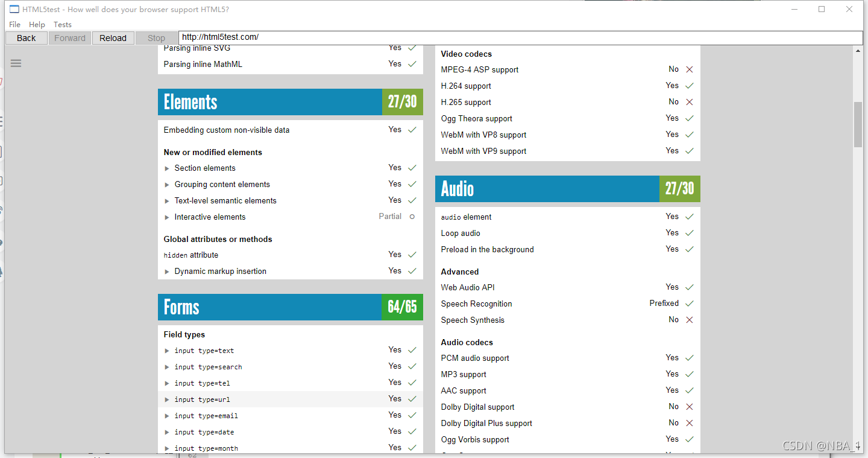Click the green check beside Speech Recognition
Screen dimensions: 868x458
coord(690,304)
